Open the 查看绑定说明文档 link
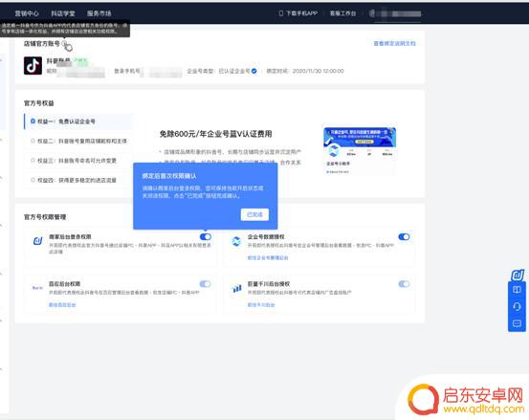529x420 pixels. 395,43
